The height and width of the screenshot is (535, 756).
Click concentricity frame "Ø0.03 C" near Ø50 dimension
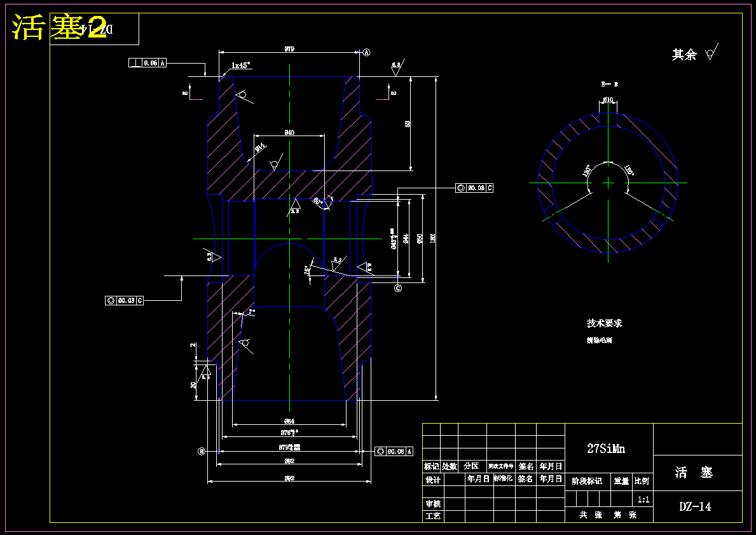474,188
